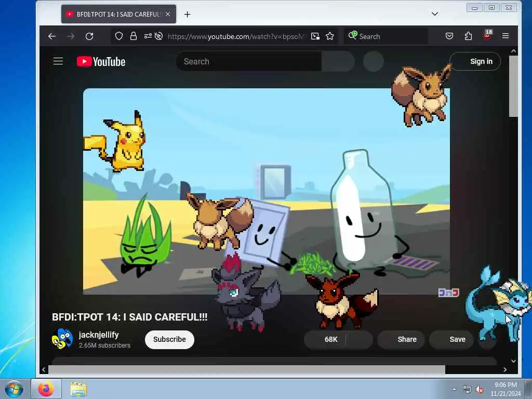
Task: Open the ad blocker extension showing 18
Action: [487, 35]
